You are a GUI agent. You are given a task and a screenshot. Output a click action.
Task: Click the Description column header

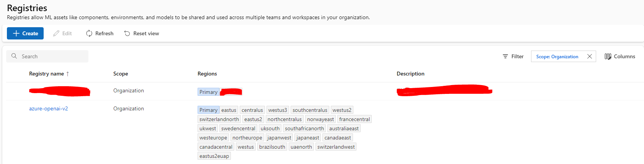(410, 74)
